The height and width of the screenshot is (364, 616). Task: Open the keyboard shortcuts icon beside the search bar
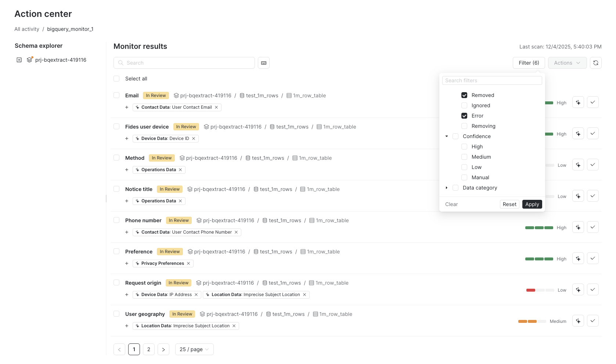pos(263,63)
